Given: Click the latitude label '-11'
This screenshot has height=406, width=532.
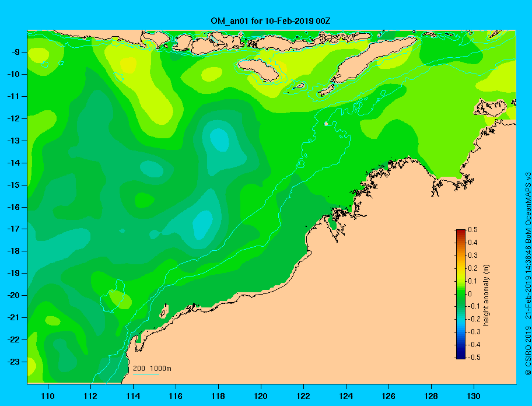Looking at the screenshot, I should pyautogui.click(x=13, y=97).
